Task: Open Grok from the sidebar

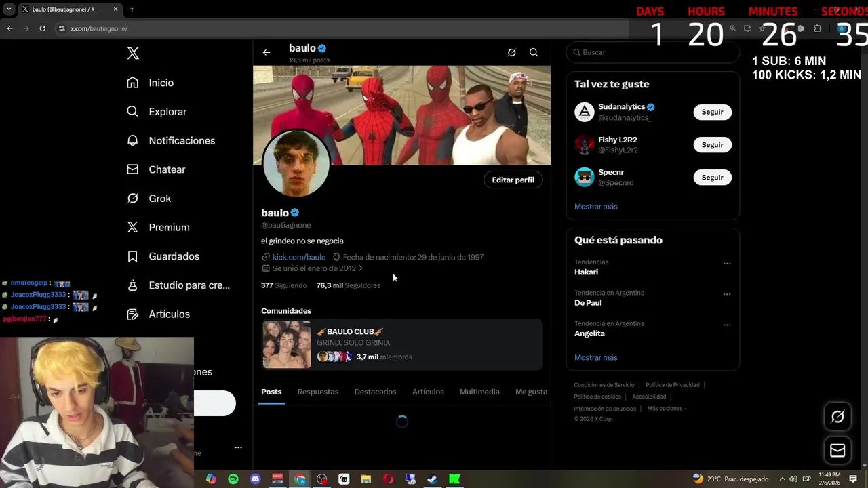Action: pyautogui.click(x=149, y=199)
